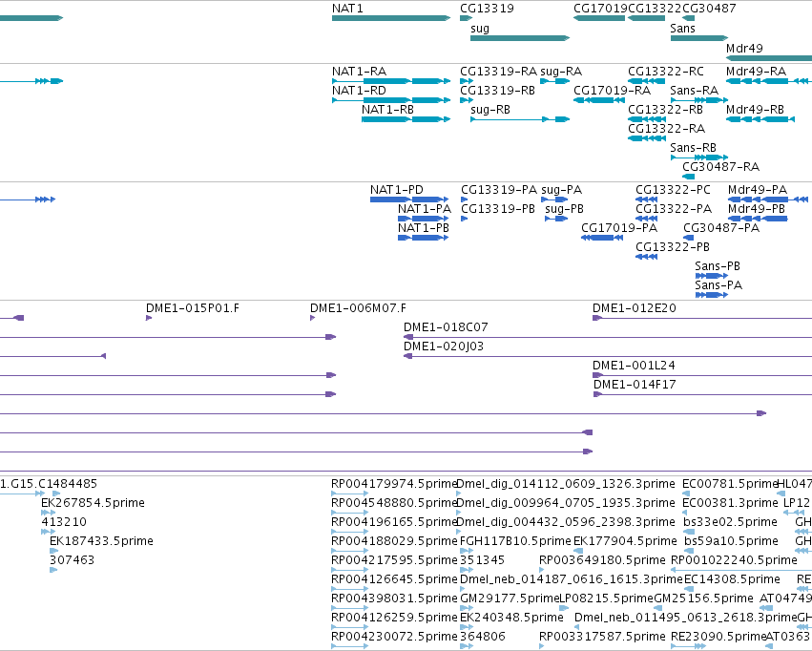Click the CG17019 gene label
Viewport: 812px width, 651px height.
[600, 9]
